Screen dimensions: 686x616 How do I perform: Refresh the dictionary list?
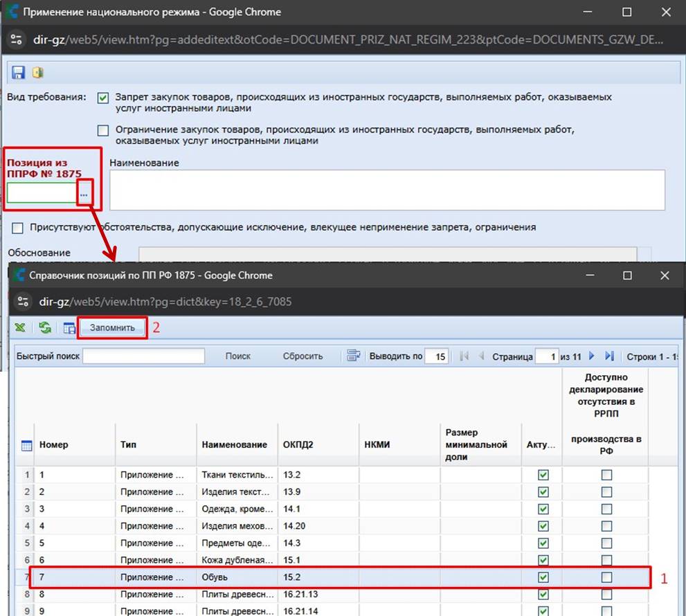coord(44,327)
